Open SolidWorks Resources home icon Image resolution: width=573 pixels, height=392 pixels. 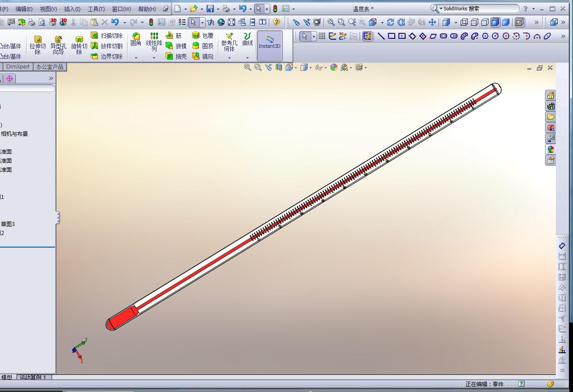pyautogui.click(x=550, y=95)
